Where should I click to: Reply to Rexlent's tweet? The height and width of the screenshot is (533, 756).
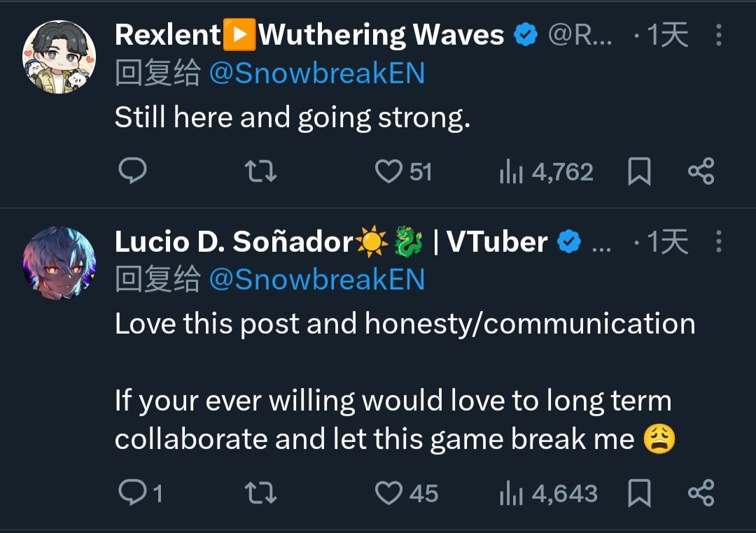point(132,171)
